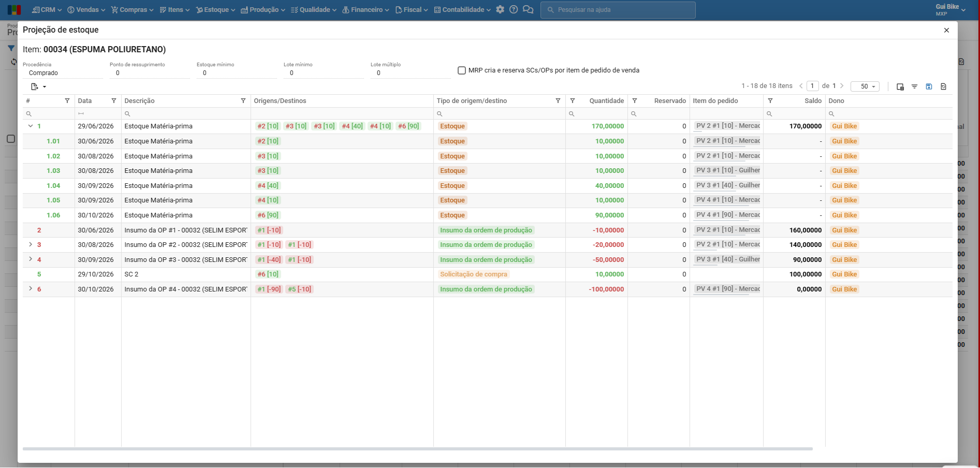
Task: Click the Pesquisar na ajuda search field
Action: pyautogui.click(x=618, y=10)
